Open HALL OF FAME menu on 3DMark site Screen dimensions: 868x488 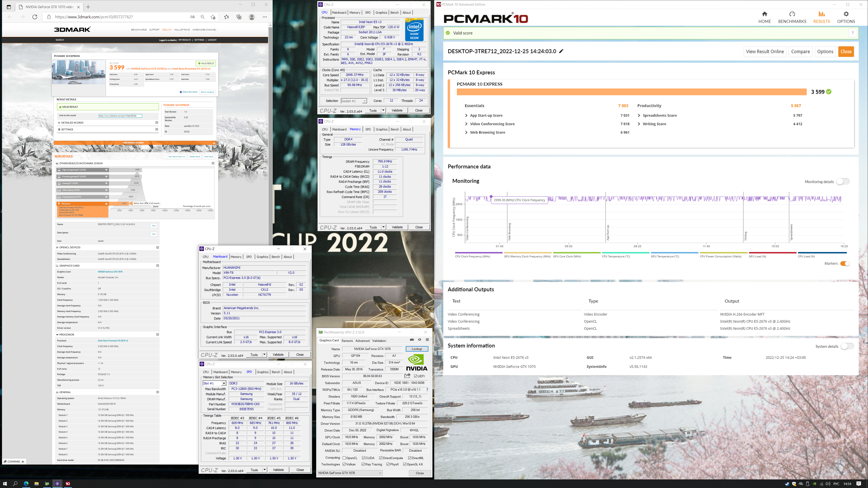(182, 30)
